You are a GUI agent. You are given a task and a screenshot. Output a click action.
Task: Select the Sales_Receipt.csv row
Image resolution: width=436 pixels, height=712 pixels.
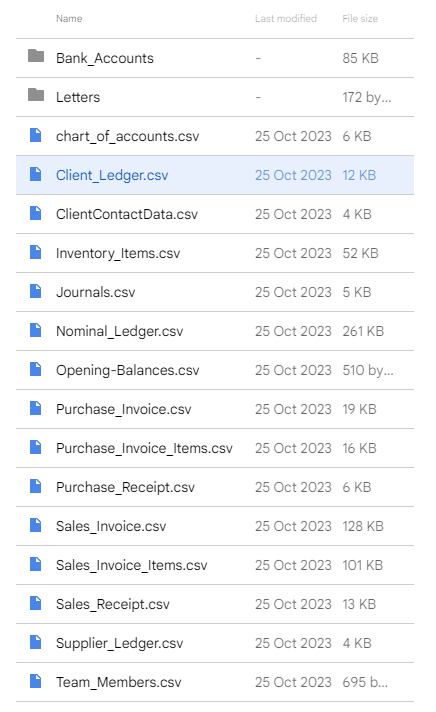click(215, 604)
